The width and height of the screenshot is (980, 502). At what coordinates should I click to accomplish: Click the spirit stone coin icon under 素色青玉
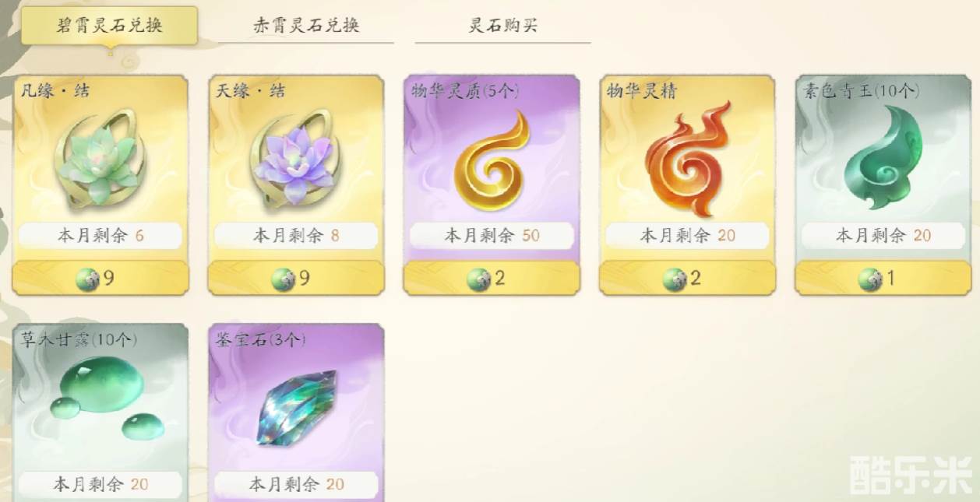[x=870, y=279]
